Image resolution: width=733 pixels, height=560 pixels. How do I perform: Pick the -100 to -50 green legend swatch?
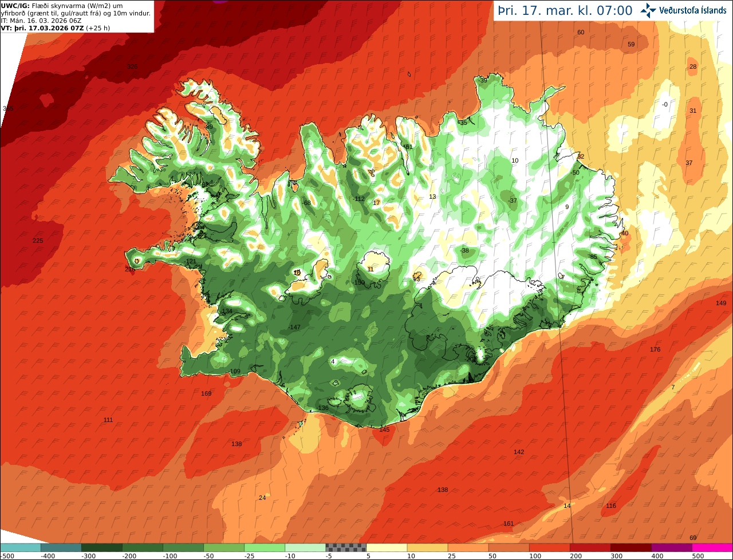coord(183,547)
